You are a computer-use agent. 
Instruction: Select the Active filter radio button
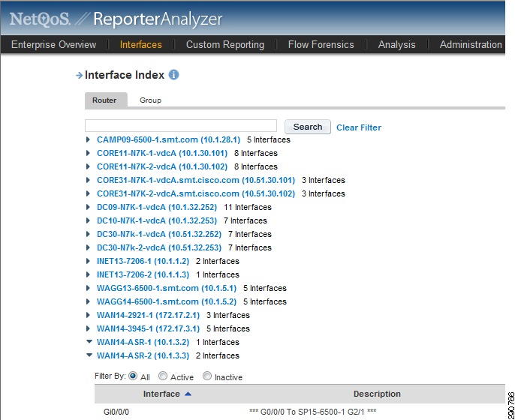click(163, 376)
